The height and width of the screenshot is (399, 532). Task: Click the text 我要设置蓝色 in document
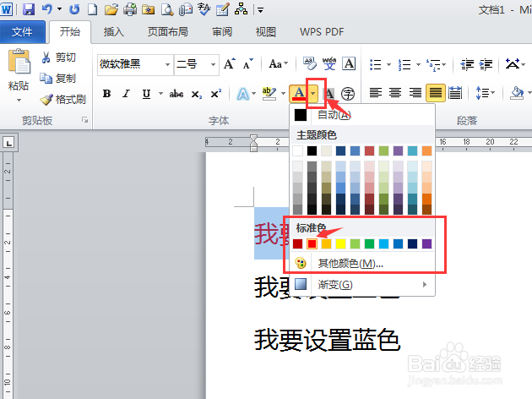pyautogui.click(x=328, y=340)
